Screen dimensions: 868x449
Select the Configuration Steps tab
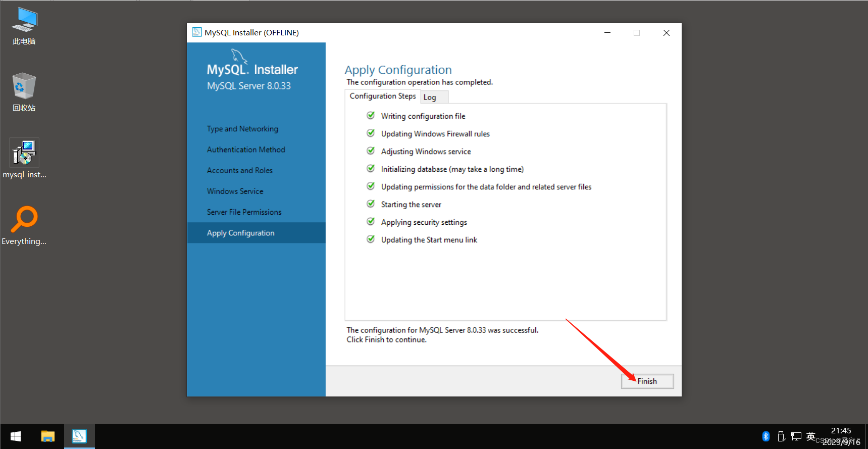click(x=383, y=96)
